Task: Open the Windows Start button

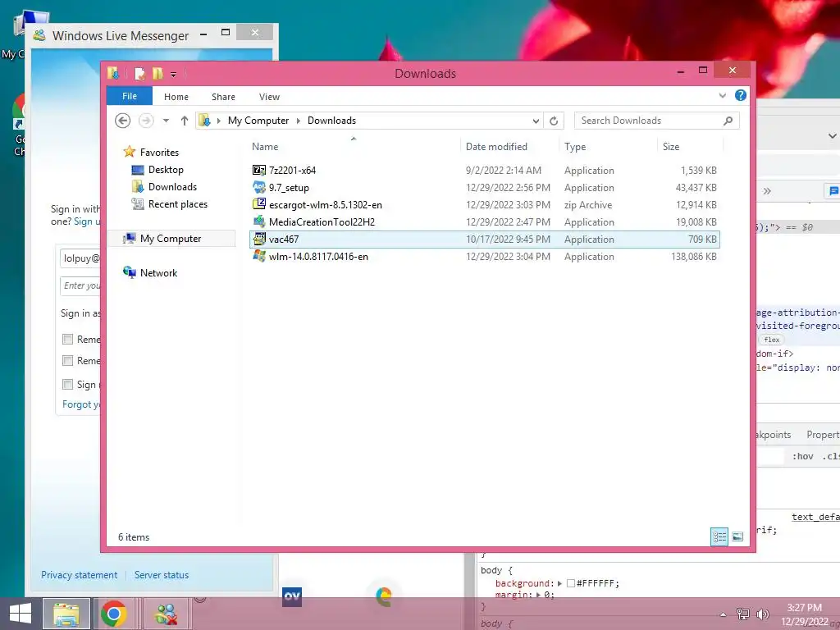Action: click(x=21, y=614)
